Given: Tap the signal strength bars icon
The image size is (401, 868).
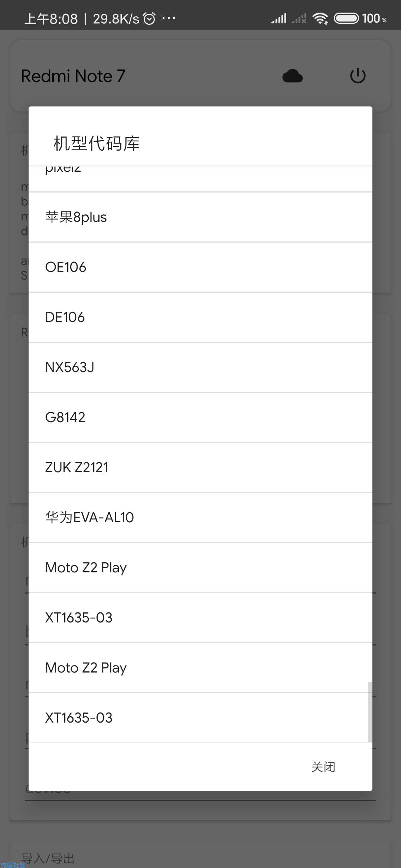Looking at the screenshot, I should point(279,18).
